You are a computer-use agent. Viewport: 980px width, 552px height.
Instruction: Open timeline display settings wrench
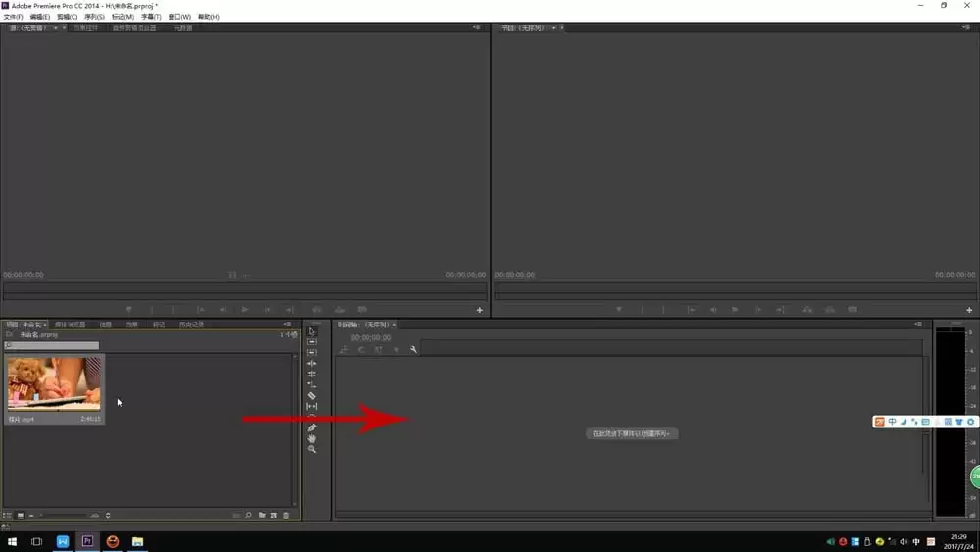[414, 349]
